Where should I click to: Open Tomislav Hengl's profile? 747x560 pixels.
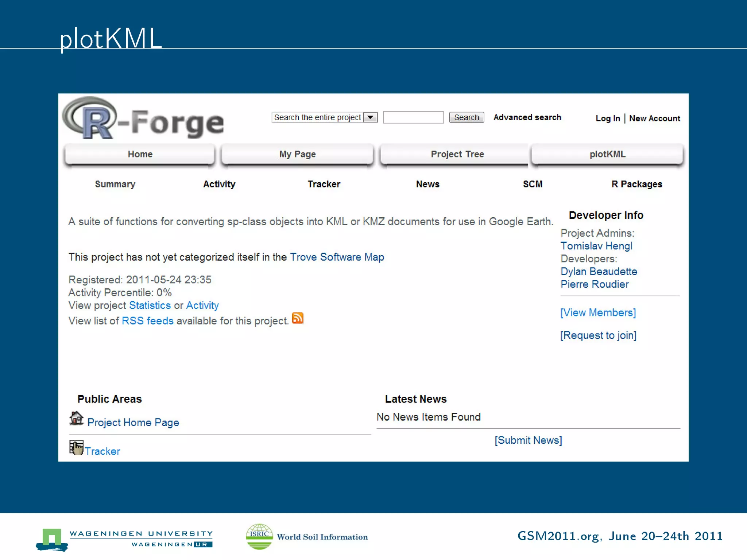(x=596, y=246)
